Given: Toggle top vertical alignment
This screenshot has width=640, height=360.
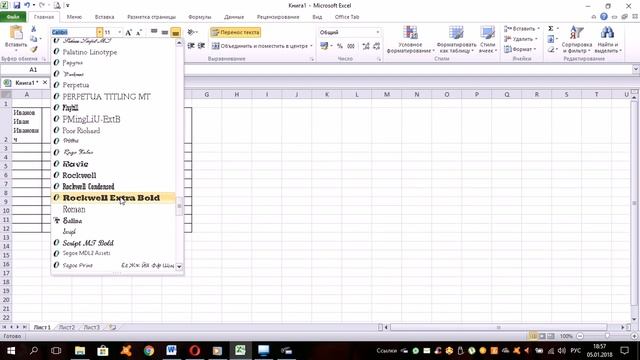Looking at the screenshot, I should pos(154,32).
